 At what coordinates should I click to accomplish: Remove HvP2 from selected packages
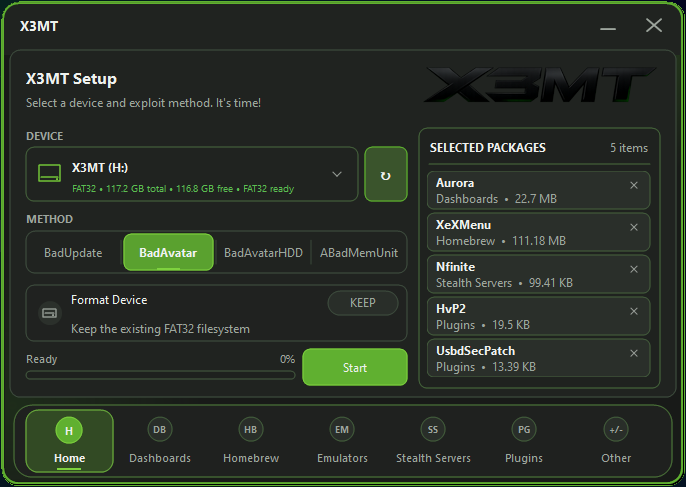click(634, 312)
